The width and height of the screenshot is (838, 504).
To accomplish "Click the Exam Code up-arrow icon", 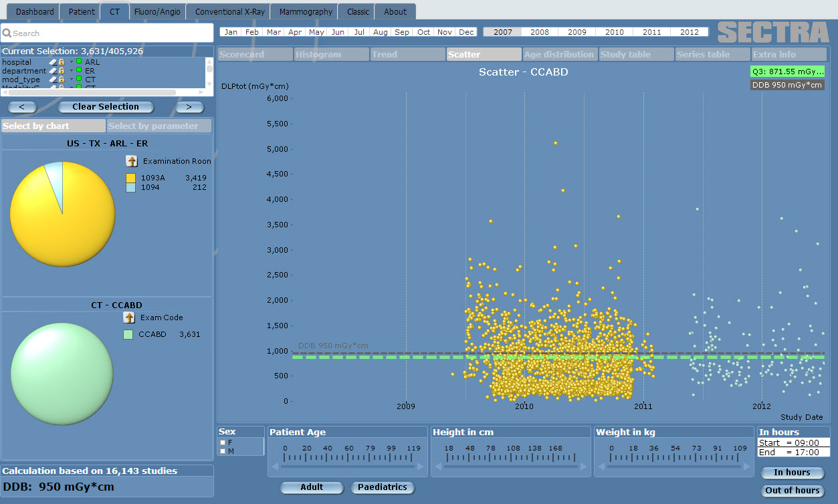I will [129, 318].
